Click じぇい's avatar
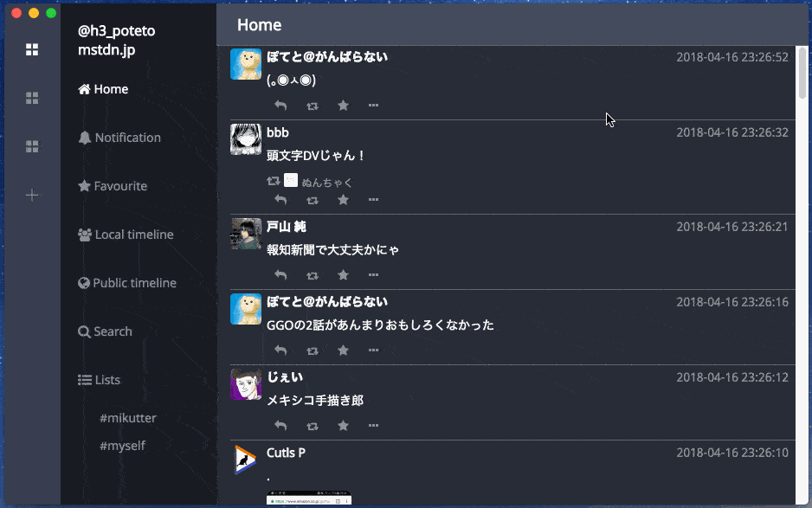This screenshot has width=812, height=508. (x=246, y=384)
